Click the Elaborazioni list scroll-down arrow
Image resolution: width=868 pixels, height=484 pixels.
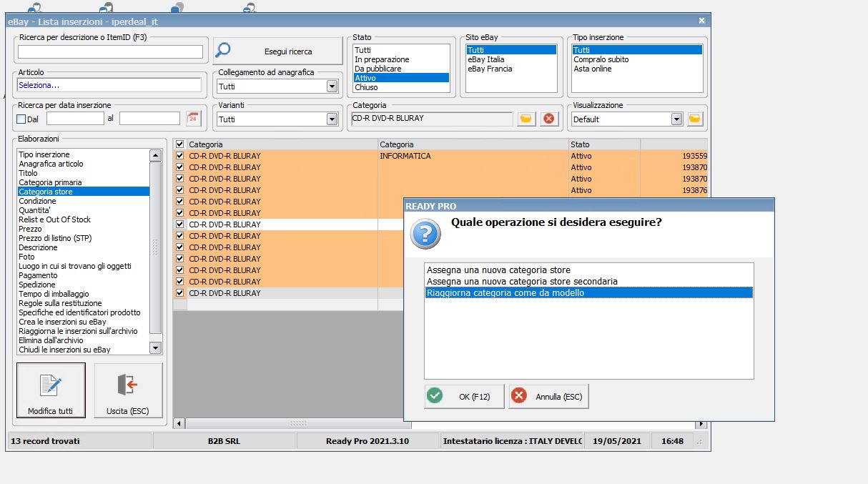point(155,347)
